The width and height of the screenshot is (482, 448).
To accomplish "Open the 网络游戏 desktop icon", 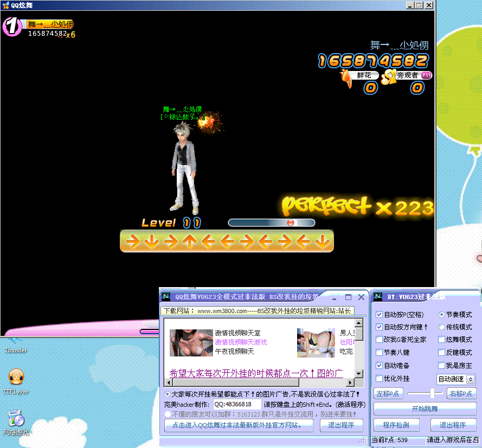I will point(16,423).
